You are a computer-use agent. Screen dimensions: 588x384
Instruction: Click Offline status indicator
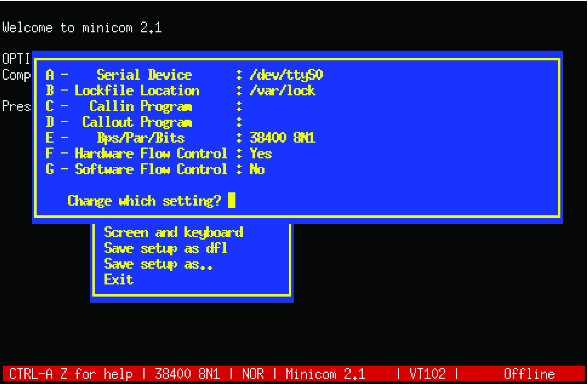pos(529,374)
